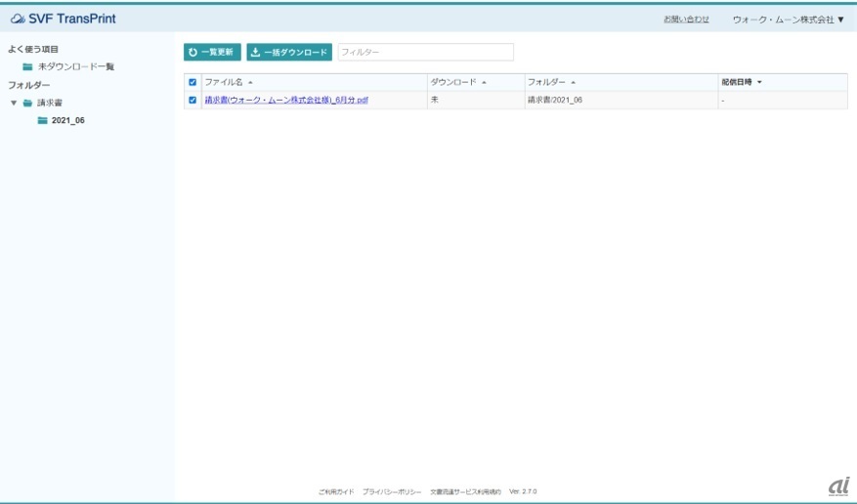The image size is (857, 504).
Task: Open the 請求書 6月分 pdf file link
Action: 285,100
